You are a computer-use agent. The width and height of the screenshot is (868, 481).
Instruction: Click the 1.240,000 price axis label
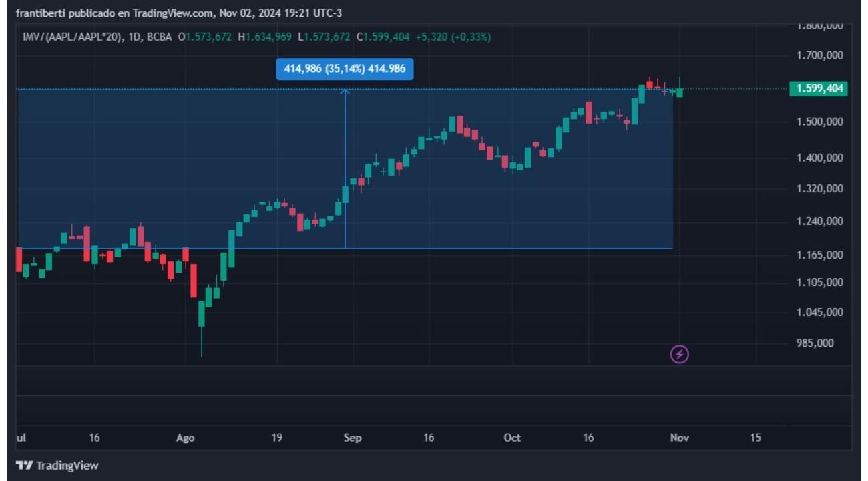point(819,221)
